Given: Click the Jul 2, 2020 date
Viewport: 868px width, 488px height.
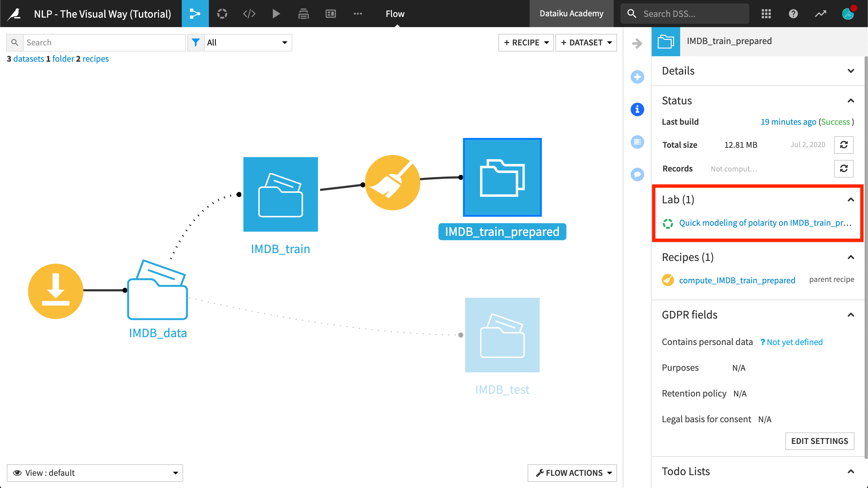Looking at the screenshot, I should 808,145.
